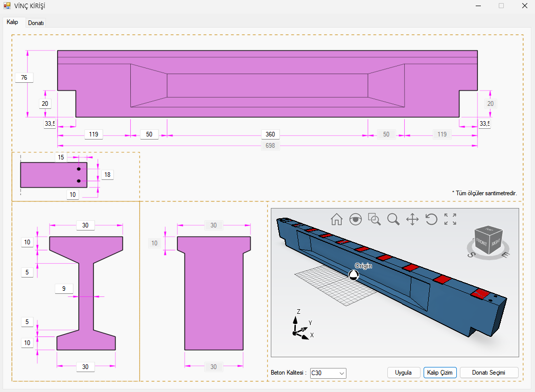Click the hole spacing field showing 18
The height and width of the screenshot is (392, 535).
pos(107,175)
